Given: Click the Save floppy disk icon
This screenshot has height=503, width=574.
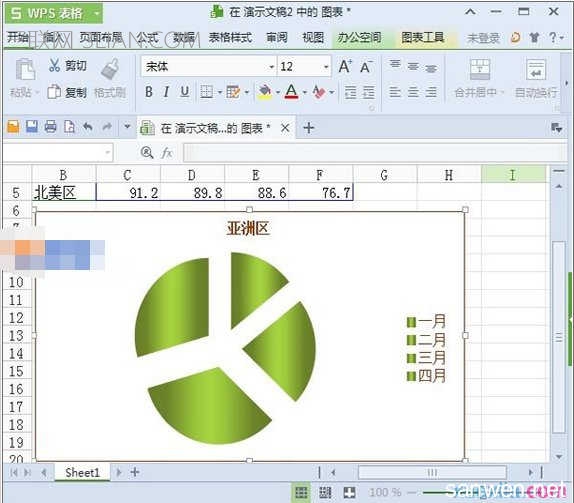Looking at the screenshot, I should point(32,127).
